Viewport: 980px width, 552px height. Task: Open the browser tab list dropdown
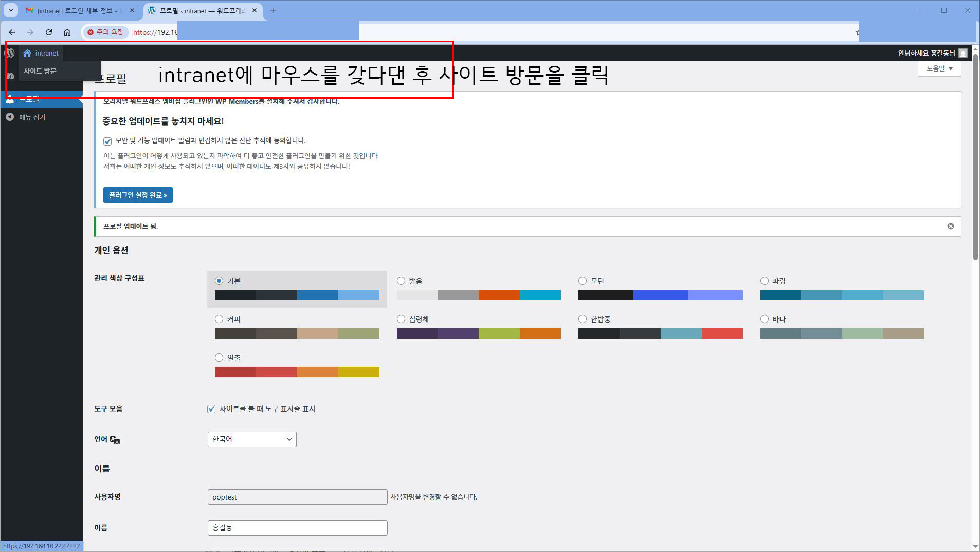point(10,10)
